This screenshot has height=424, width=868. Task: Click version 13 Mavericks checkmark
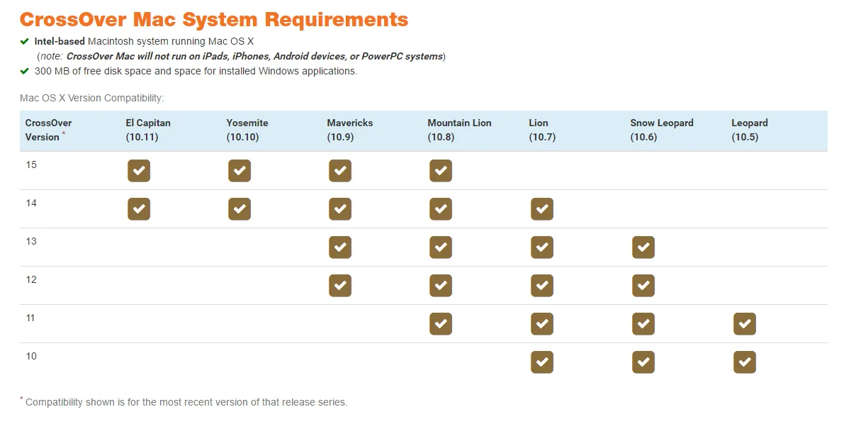340,247
